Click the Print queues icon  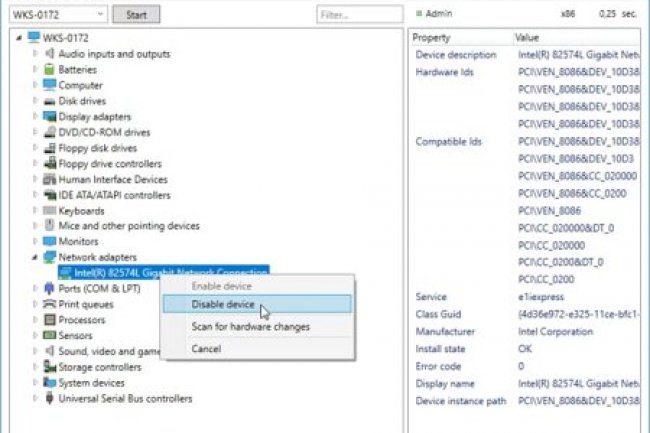click(49, 304)
